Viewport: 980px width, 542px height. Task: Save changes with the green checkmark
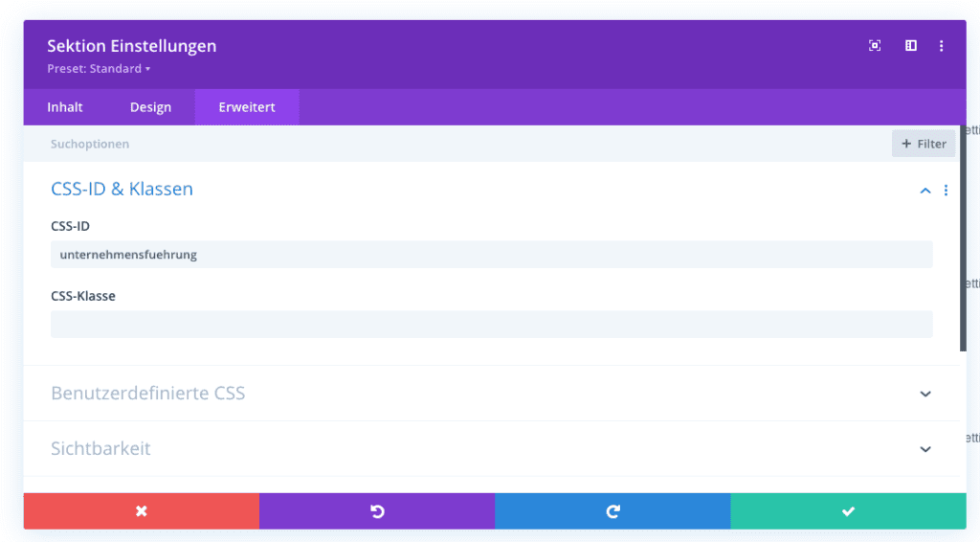[848, 511]
